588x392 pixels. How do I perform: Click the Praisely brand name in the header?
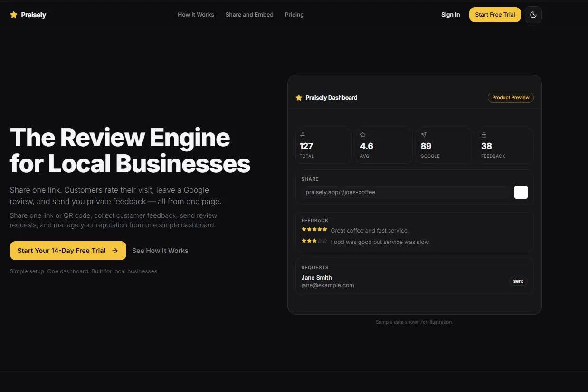tap(34, 15)
